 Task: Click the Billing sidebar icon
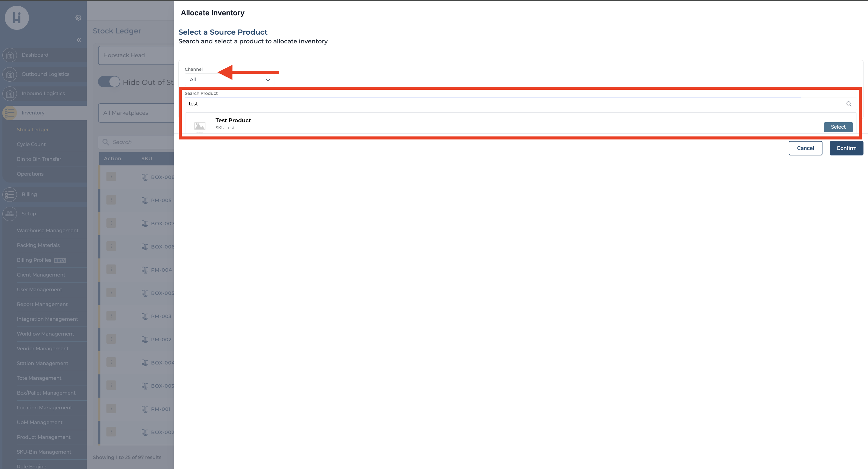pos(10,194)
